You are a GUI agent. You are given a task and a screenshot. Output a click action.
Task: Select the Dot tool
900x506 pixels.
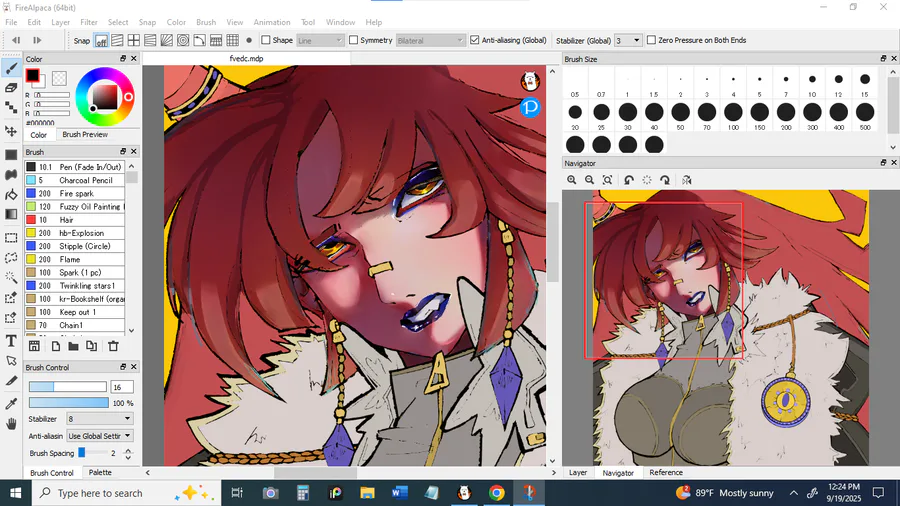[x=11, y=108]
